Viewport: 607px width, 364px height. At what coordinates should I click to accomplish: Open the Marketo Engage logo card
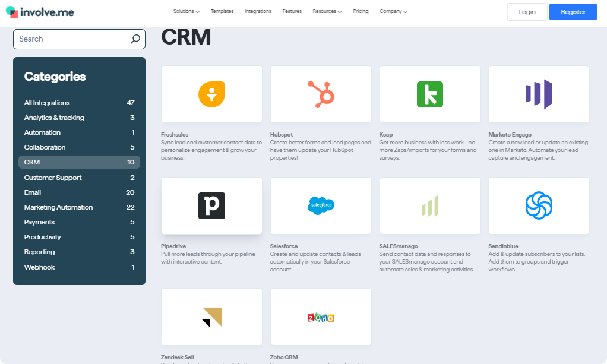(539, 94)
